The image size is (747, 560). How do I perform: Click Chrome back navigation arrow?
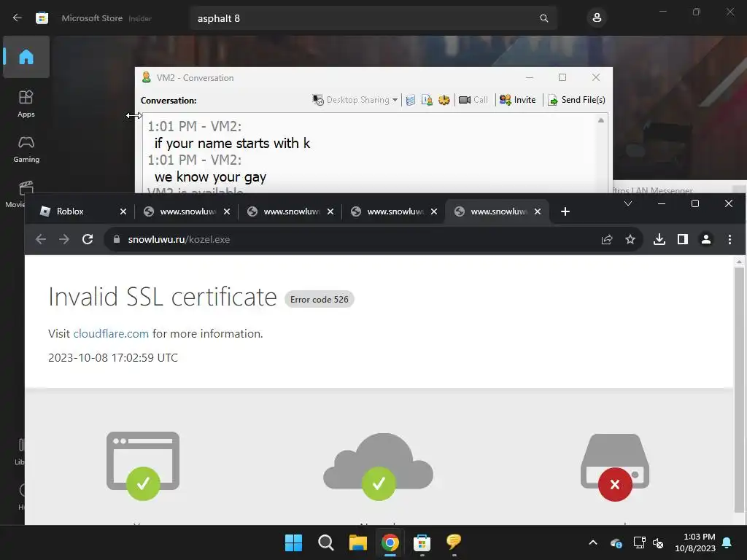tap(41, 239)
